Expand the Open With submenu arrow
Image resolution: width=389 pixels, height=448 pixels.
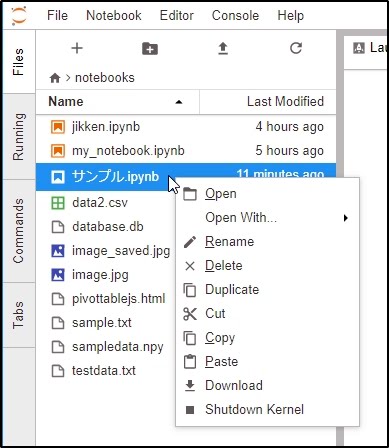pyautogui.click(x=346, y=218)
